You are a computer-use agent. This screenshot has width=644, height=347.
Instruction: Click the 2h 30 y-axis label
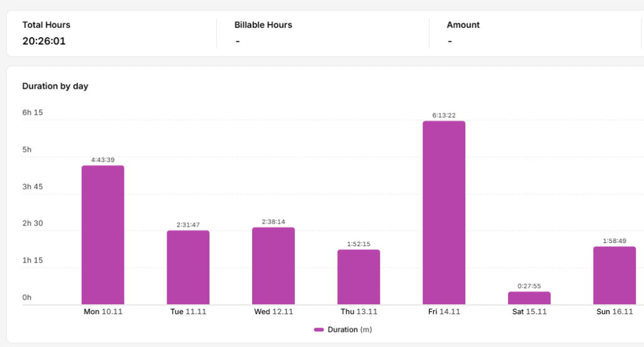pyautogui.click(x=33, y=223)
